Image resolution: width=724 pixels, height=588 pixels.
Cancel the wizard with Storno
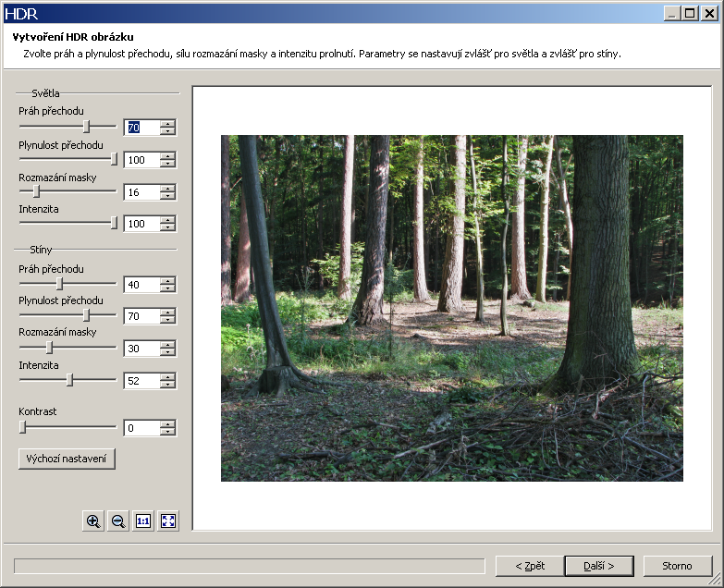tap(677, 565)
